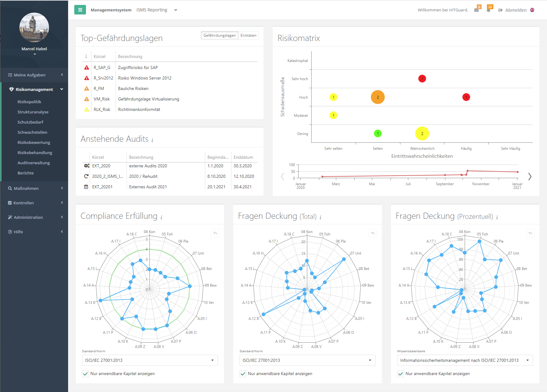Viewport: 547px width, 392px height.
Task: Click info icon beside Anstehende Audits
Action: point(152,140)
